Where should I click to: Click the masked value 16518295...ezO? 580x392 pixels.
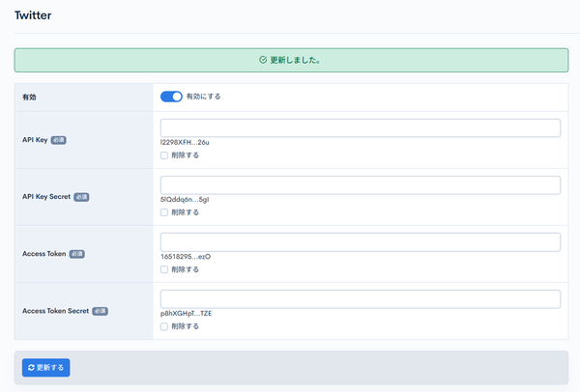[x=186, y=257]
